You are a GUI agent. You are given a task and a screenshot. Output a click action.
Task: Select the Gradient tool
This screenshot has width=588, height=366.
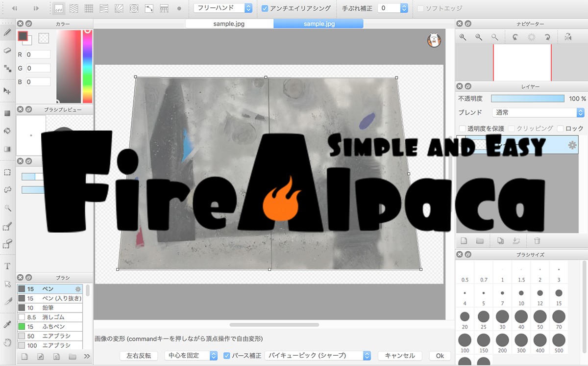[7, 149]
